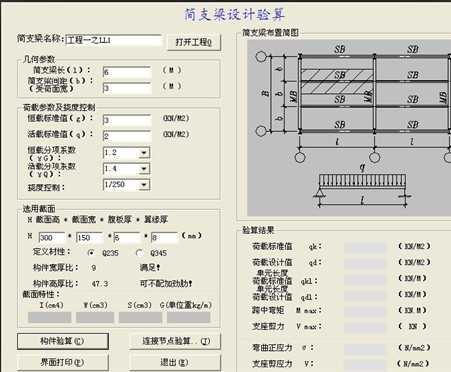
Task: Click the 构件验算 button
Action: tap(63, 341)
